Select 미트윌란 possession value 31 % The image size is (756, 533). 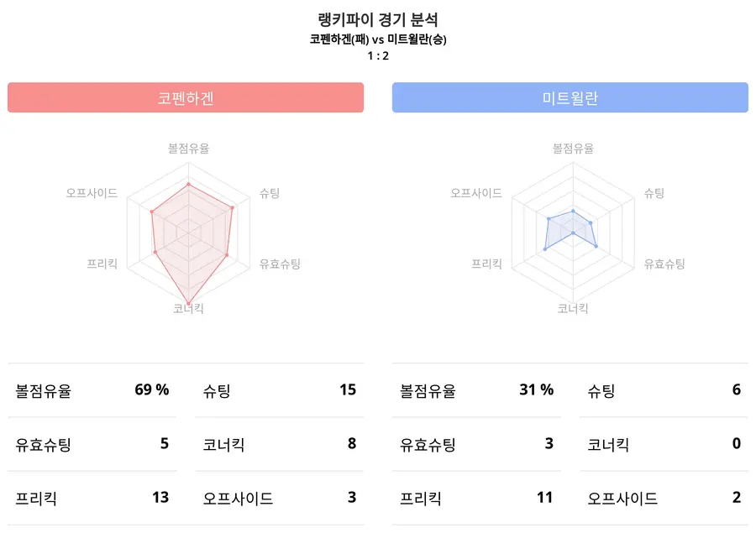click(536, 389)
